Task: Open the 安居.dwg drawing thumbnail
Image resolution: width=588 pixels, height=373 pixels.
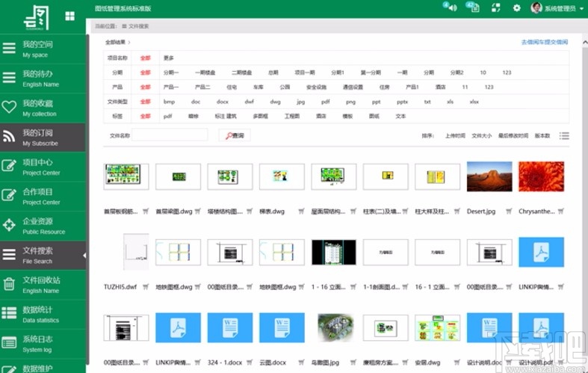Action: 437,327
